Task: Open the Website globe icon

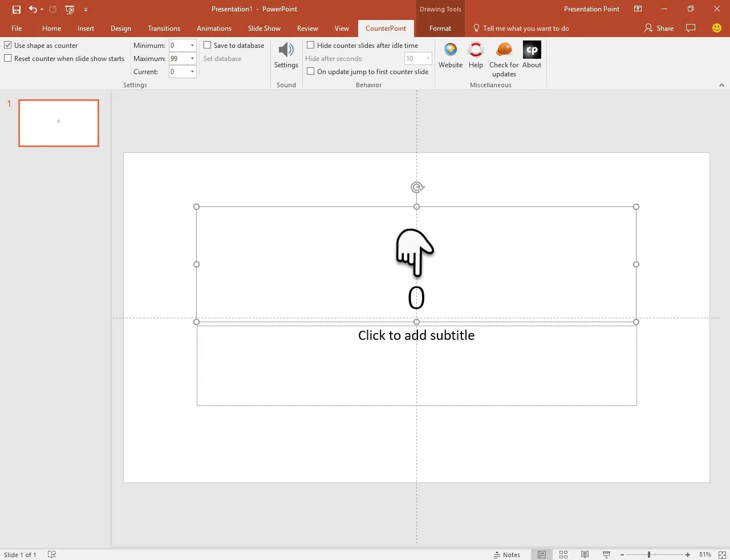Action: coord(450,51)
